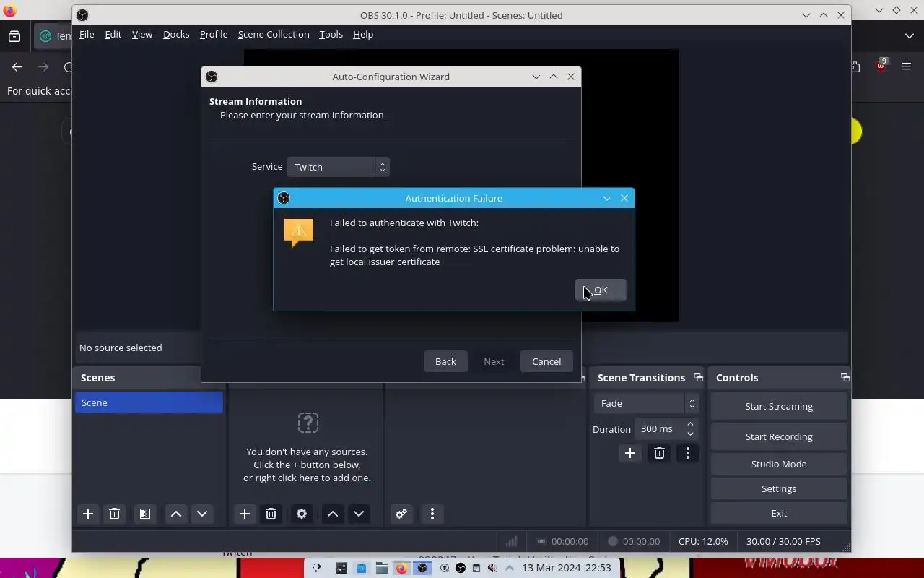Image resolution: width=924 pixels, height=578 pixels.
Task: Open source properties gear icon
Action: tap(302, 514)
